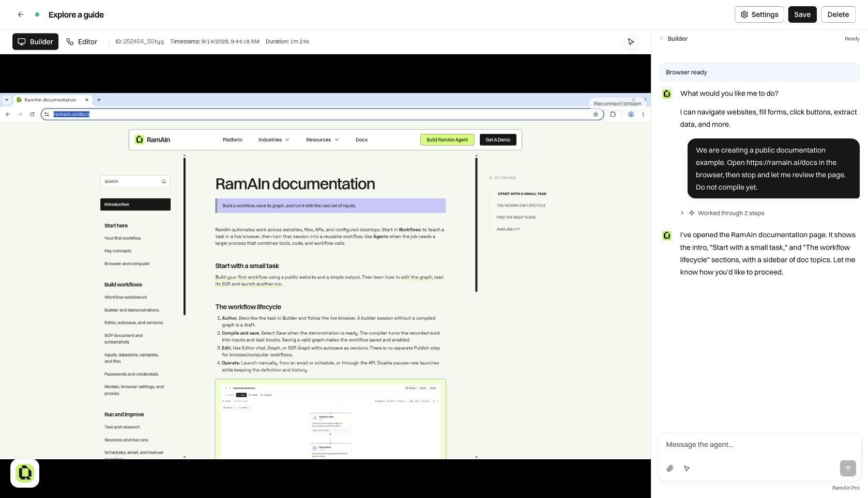Click the Settings button
The width and height of the screenshot is (868, 498).
pyautogui.click(x=759, y=14)
